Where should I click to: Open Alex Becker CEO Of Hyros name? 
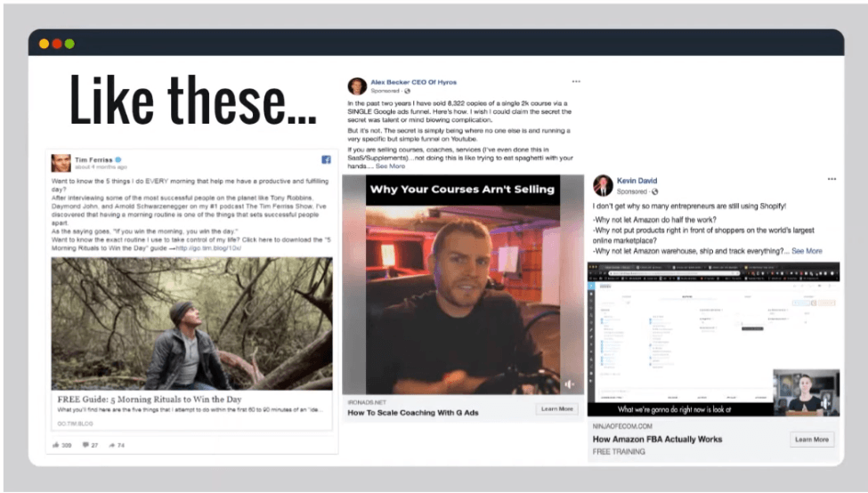[x=413, y=82]
